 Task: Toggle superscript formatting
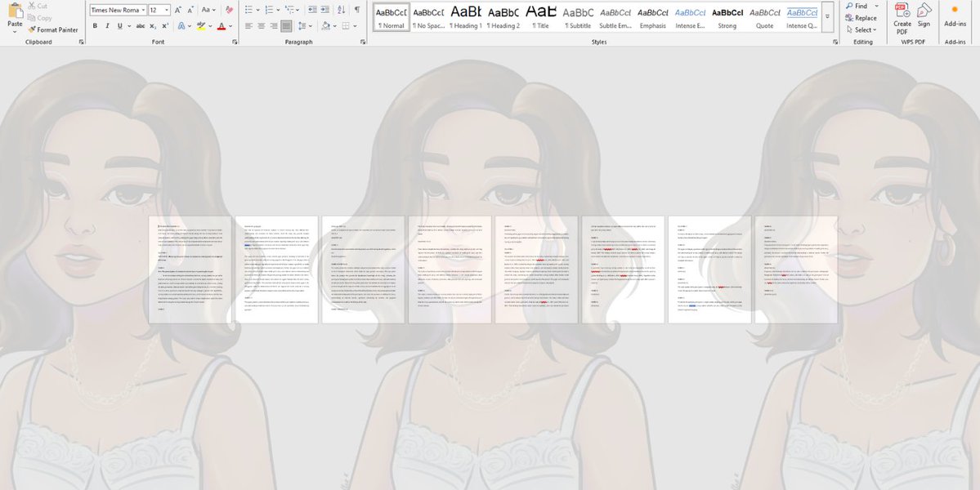(165, 26)
